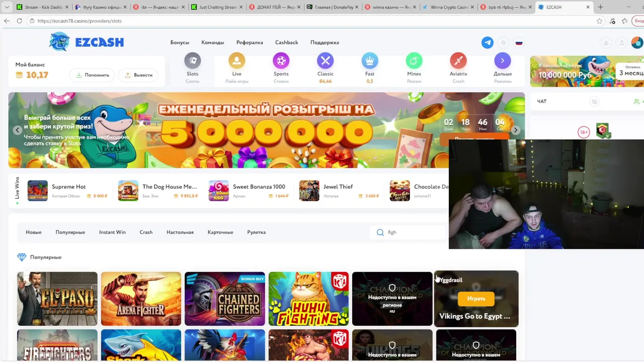
Task: Filter by the Популярные category tab
Action: click(70, 232)
